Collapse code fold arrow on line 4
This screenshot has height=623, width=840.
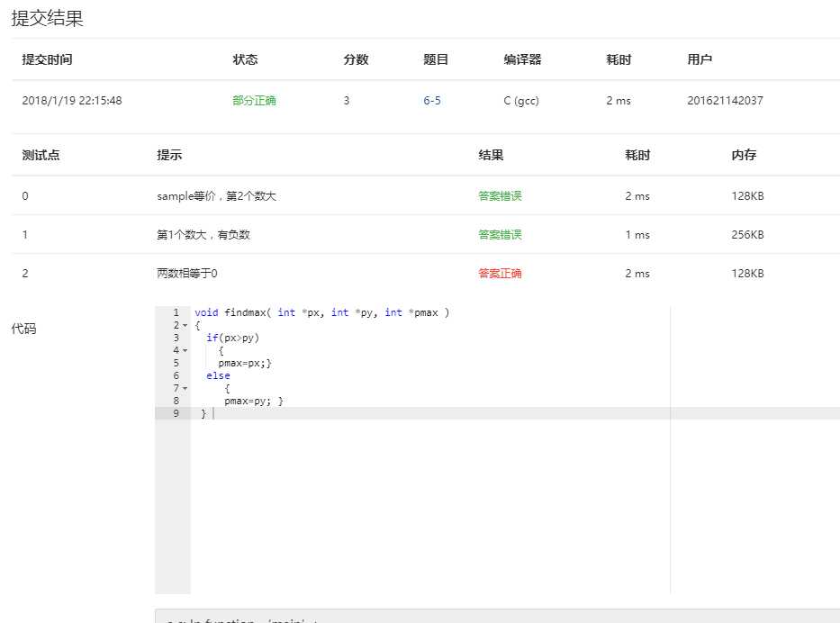click(x=185, y=350)
